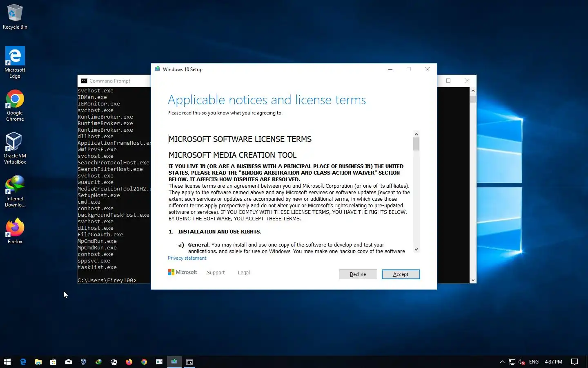588x368 pixels.
Task: Click the Command Prompt scrollbar up arrow
Action: pos(473,91)
